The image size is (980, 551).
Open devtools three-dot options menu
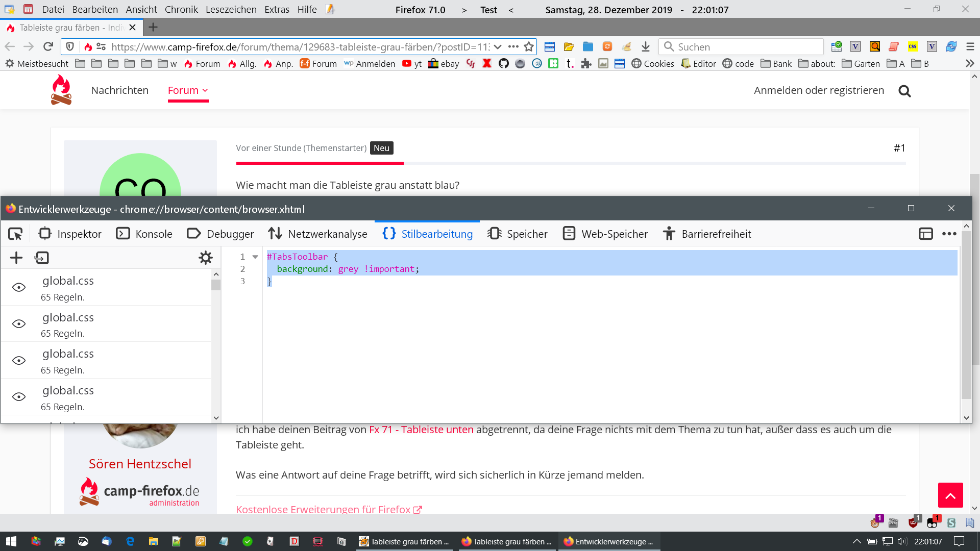click(x=949, y=234)
